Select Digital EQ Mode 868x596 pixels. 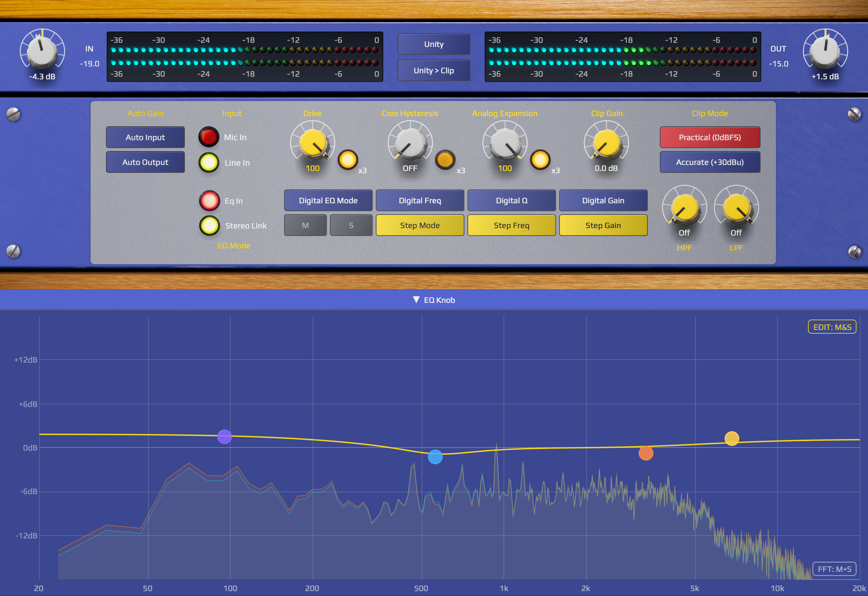(328, 201)
